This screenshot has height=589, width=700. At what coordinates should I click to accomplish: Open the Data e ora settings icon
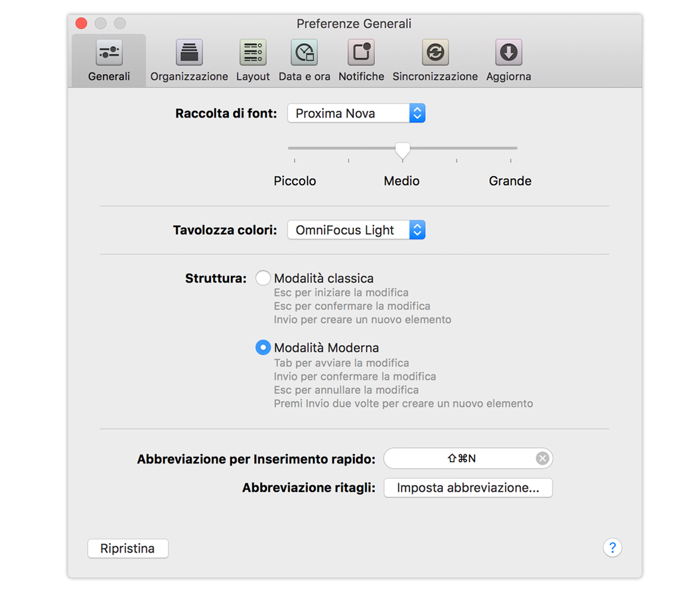click(x=304, y=55)
